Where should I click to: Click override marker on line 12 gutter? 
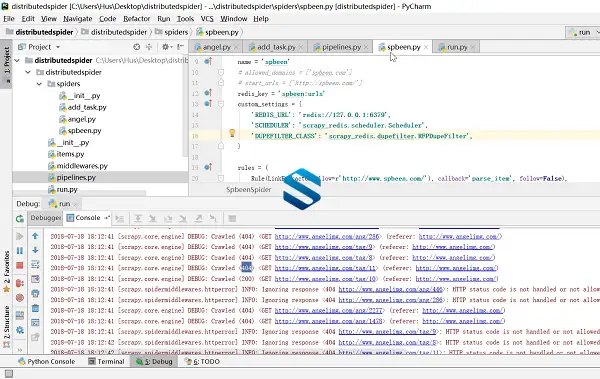point(208,93)
